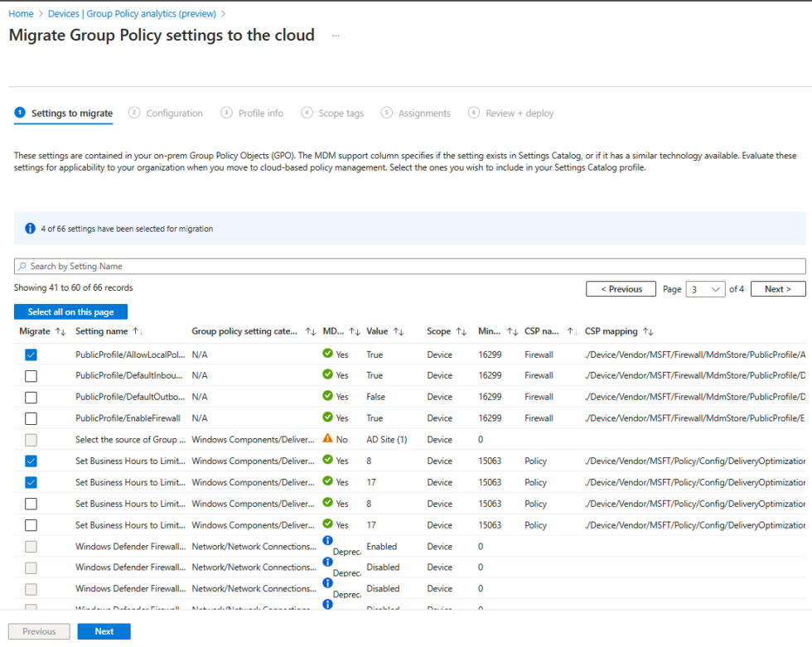Open the ellipsis menu beside the page title
The height and width of the screenshot is (647, 812).
coord(336,36)
